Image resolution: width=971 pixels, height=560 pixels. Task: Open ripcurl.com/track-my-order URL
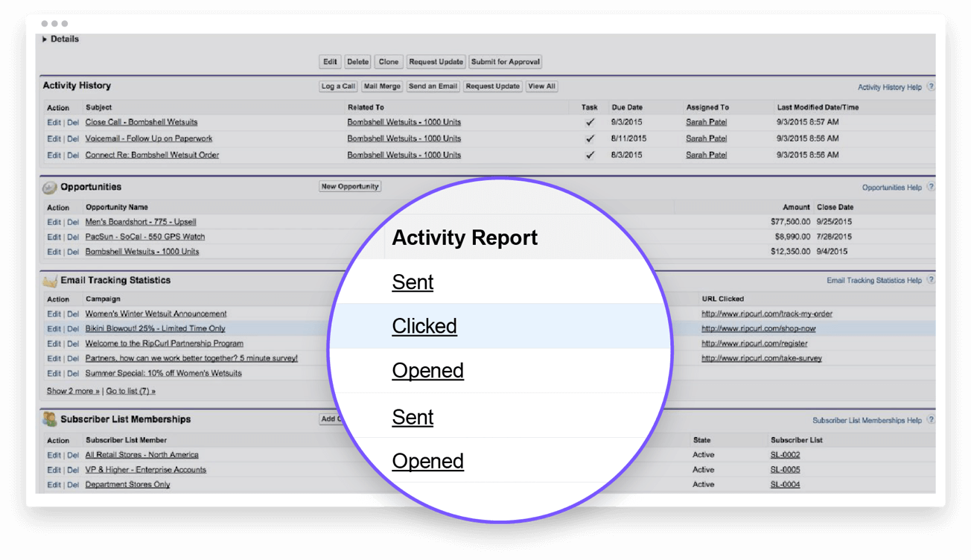coord(767,314)
